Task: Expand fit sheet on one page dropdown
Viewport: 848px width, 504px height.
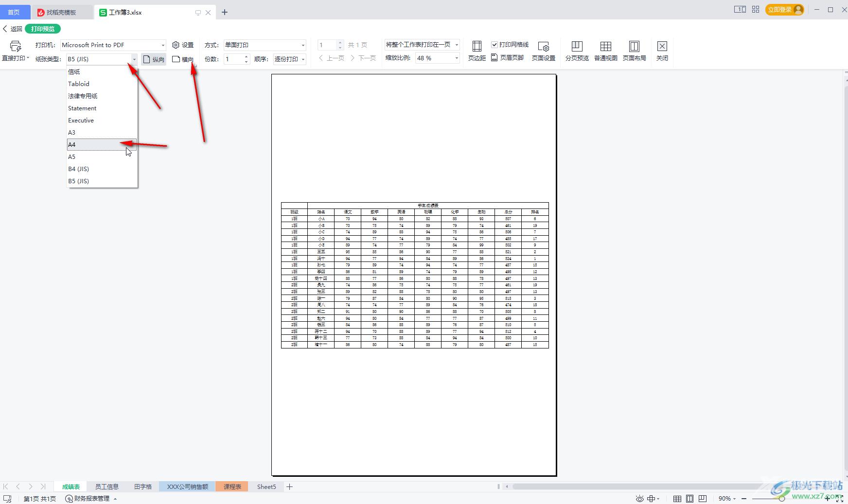Action: click(x=457, y=45)
